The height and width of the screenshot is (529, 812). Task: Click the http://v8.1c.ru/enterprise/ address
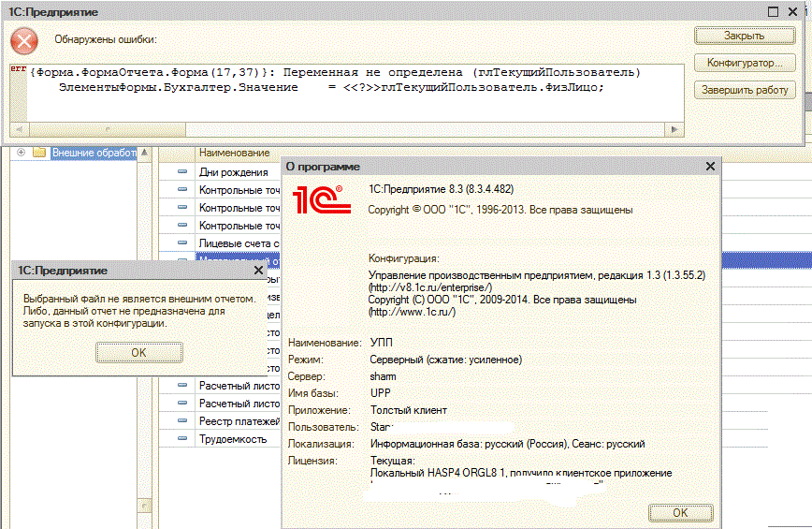[430, 287]
